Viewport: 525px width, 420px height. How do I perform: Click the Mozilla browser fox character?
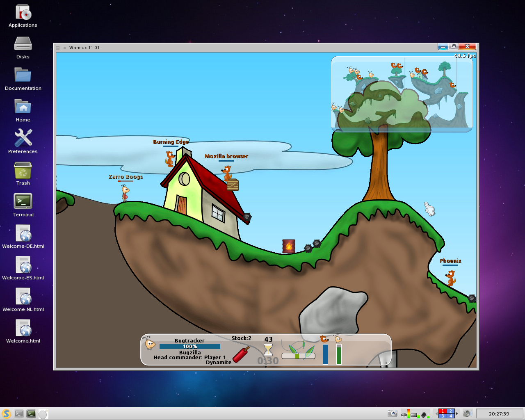(x=227, y=173)
